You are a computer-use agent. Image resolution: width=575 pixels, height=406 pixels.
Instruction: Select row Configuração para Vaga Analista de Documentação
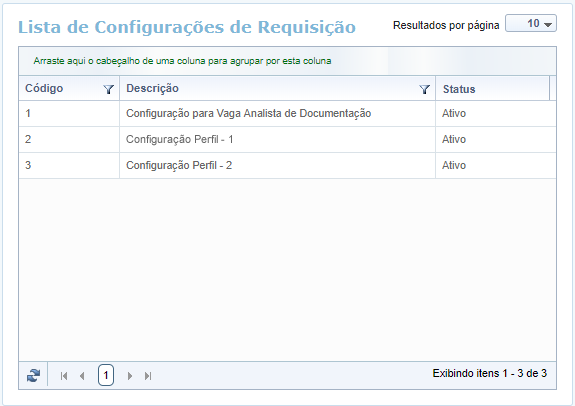coord(288,114)
